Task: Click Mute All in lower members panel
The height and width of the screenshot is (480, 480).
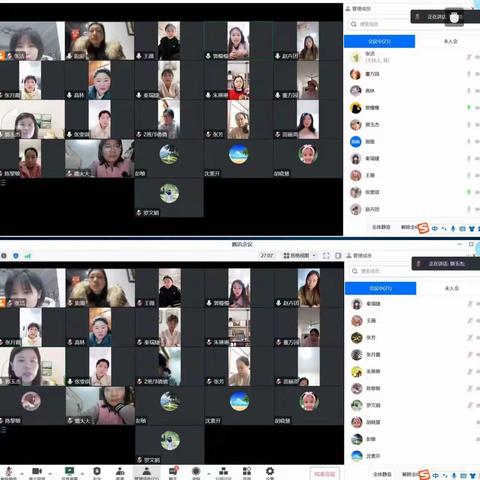Action: pos(382,474)
